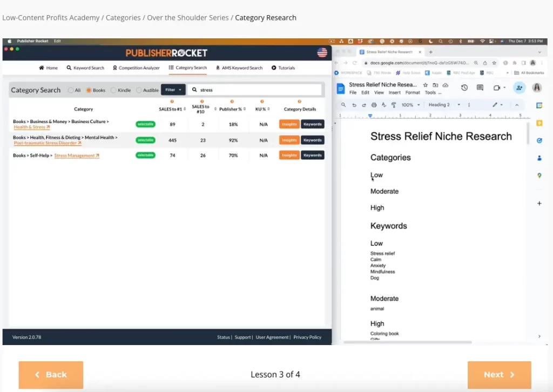Image resolution: width=553 pixels, height=392 pixels.
Task: Select the All radio button
Action: [x=71, y=90]
